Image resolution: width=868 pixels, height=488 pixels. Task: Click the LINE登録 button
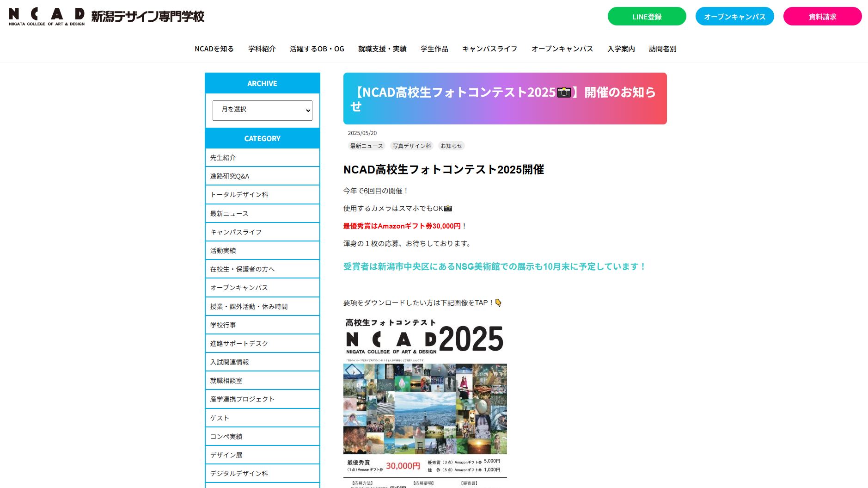[x=647, y=16]
